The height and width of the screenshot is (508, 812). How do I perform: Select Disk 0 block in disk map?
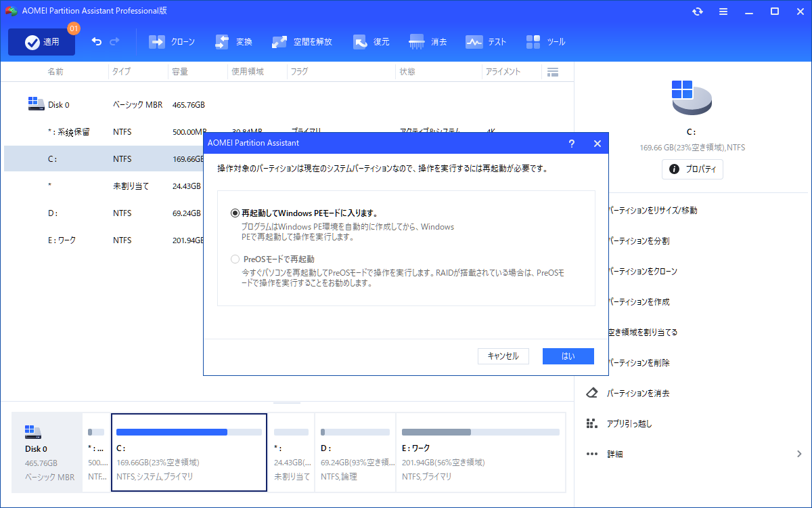click(46, 452)
